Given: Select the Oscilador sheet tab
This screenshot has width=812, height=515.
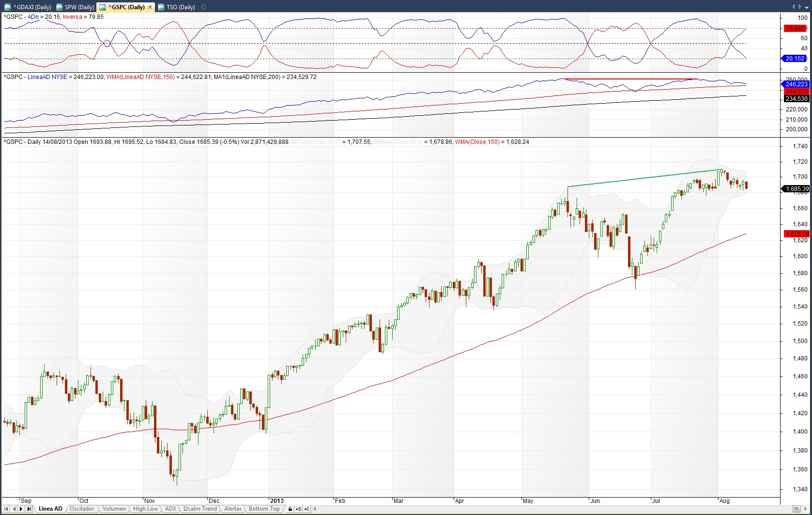Looking at the screenshot, I should pyautogui.click(x=82, y=509).
